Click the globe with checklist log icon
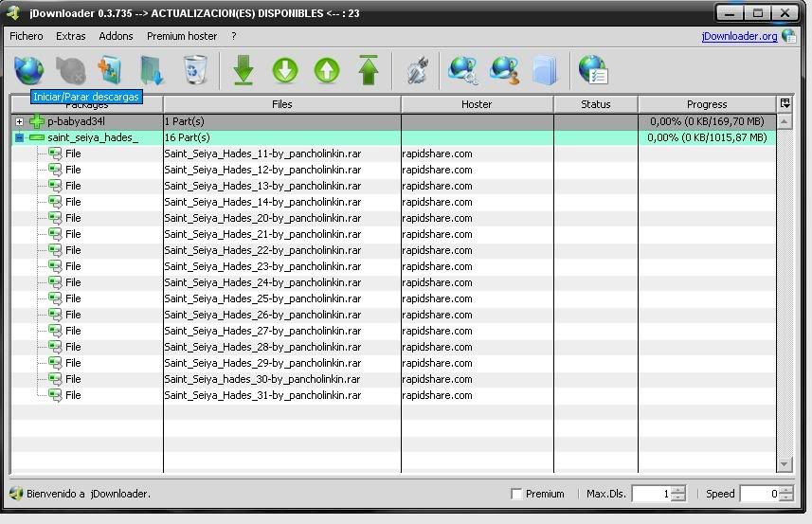This screenshot has height=524, width=812. pos(593,70)
